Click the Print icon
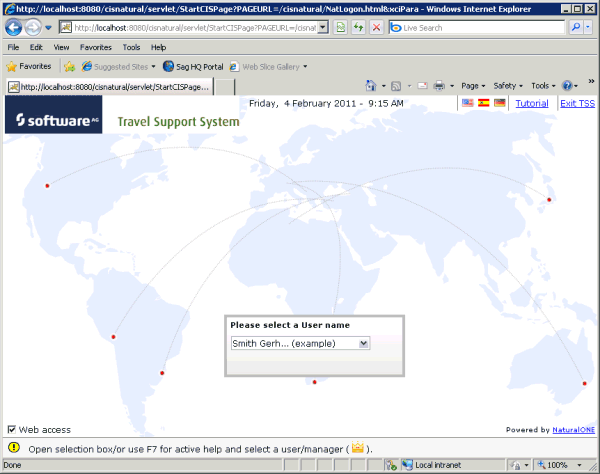 pyautogui.click(x=439, y=86)
